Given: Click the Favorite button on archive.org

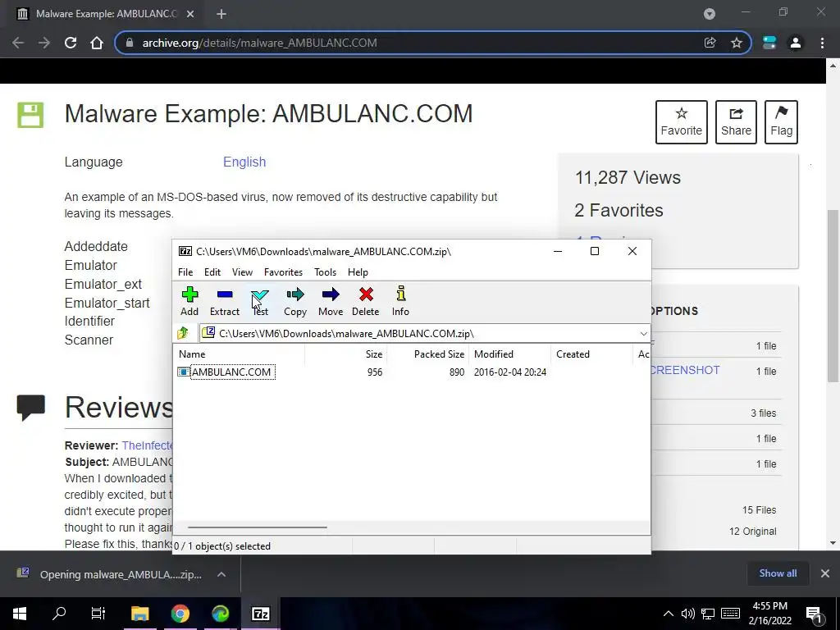Looking at the screenshot, I should [682, 122].
